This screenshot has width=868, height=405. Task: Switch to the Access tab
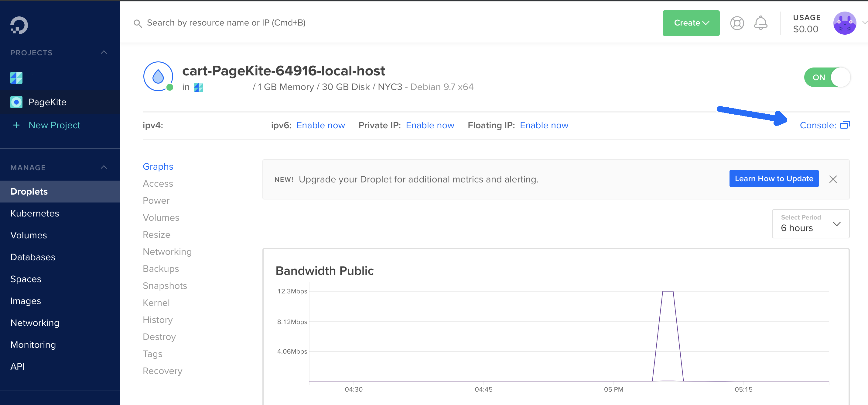tap(158, 183)
